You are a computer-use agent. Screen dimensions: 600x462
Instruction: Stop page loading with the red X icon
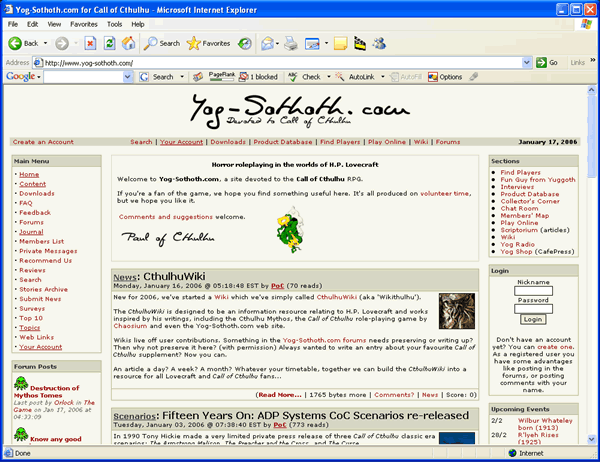pos(90,43)
